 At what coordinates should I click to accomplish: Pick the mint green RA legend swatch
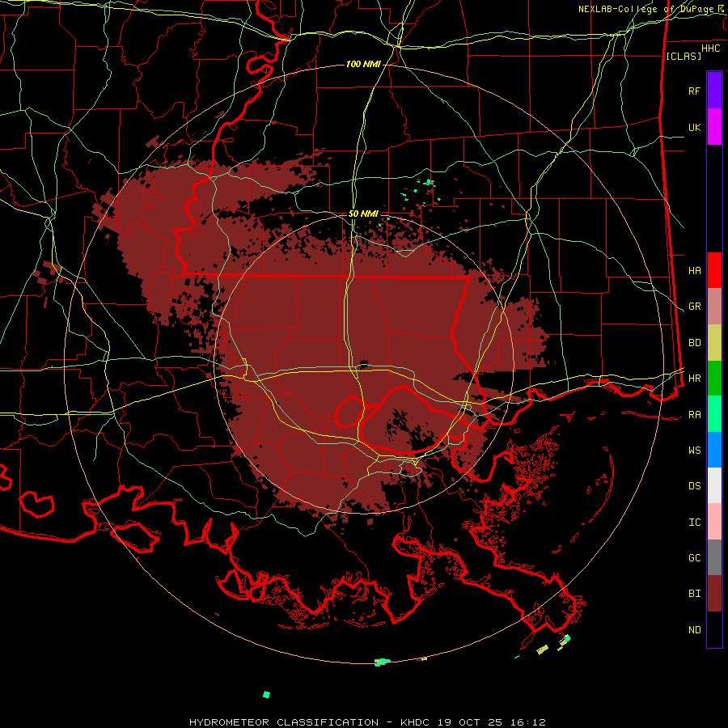click(714, 414)
